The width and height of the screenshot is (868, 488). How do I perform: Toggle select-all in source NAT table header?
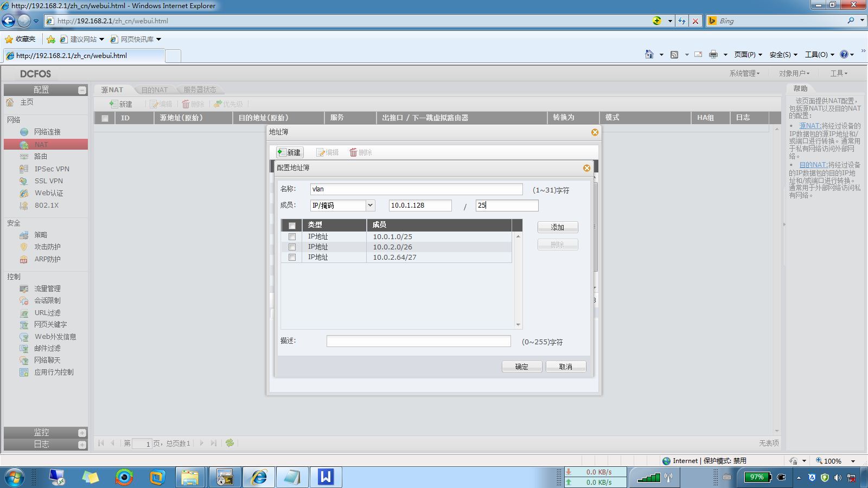coord(105,118)
